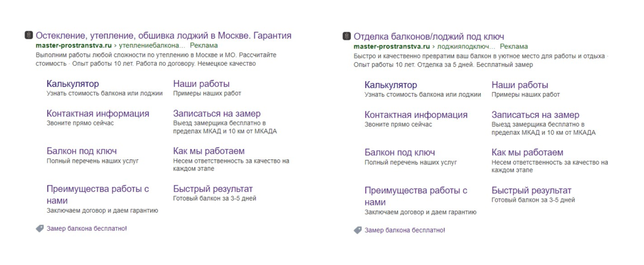Click Как мы работаем in the Отделка ad
The width and height of the screenshot is (644, 265).
527,153
